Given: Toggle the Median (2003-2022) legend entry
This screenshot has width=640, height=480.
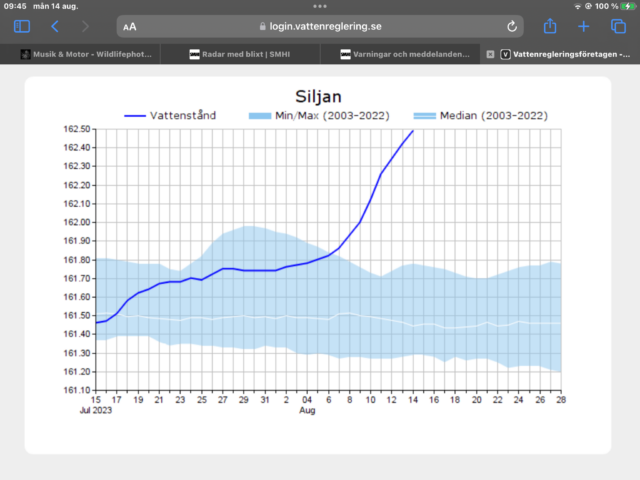Looking at the screenshot, I should [x=480, y=116].
